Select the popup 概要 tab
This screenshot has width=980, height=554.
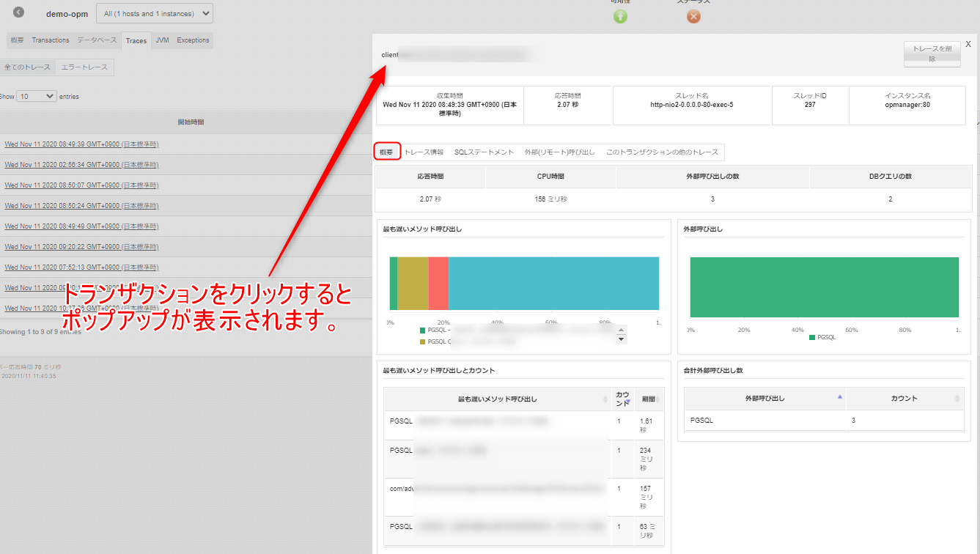click(x=387, y=152)
